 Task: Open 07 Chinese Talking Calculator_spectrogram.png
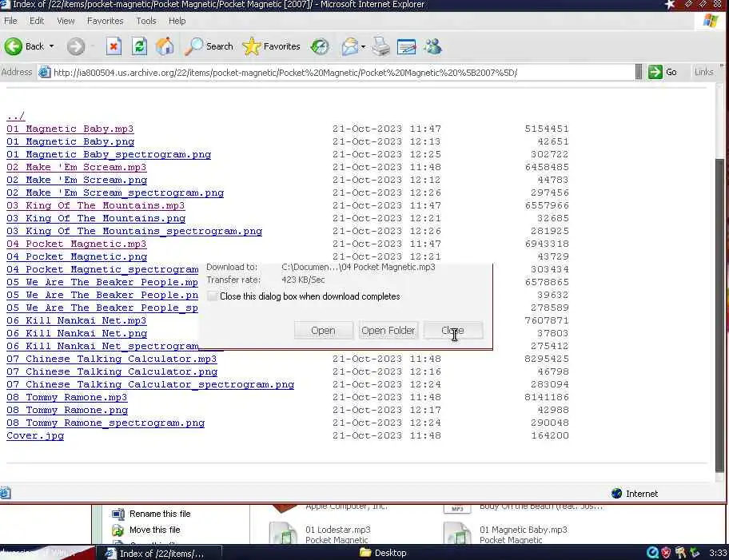pos(150,384)
